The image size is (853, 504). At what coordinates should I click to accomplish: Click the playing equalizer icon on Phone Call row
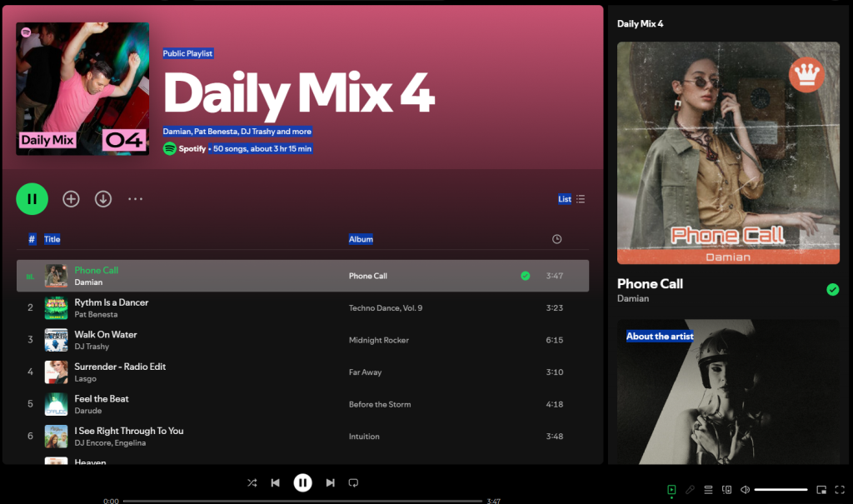pos(30,277)
